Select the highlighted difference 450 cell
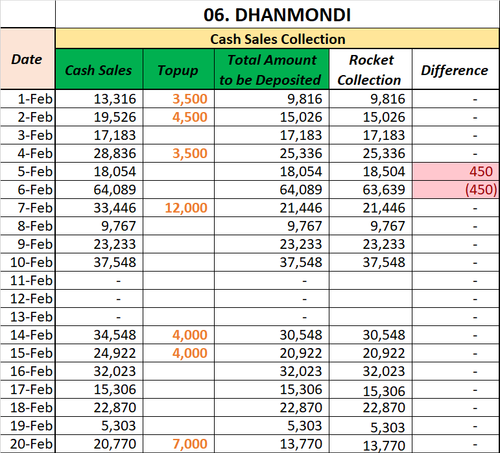 [455, 171]
